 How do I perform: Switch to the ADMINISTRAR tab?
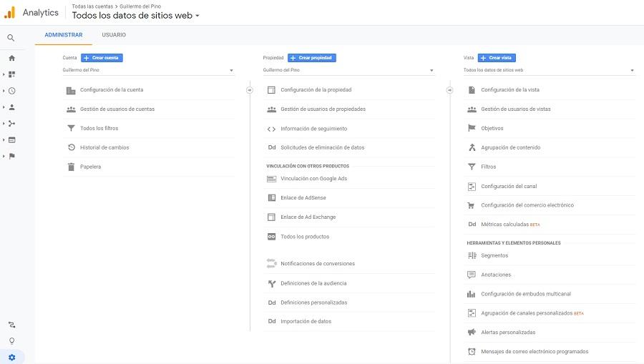64,35
